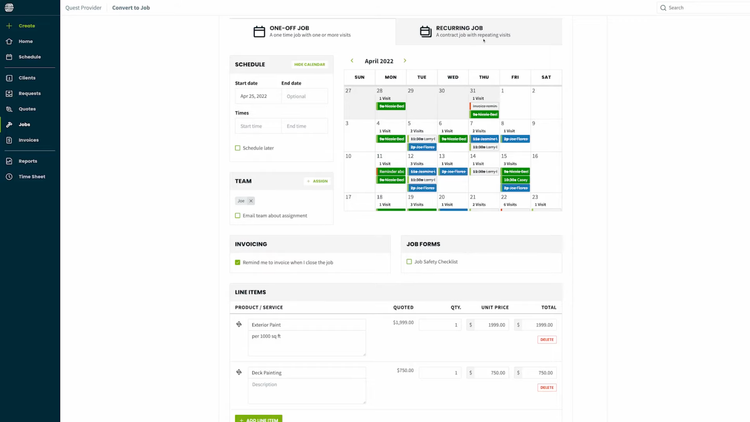Viewport: 750px width, 422px height.
Task: Open the End time field
Action: coord(305,126)
